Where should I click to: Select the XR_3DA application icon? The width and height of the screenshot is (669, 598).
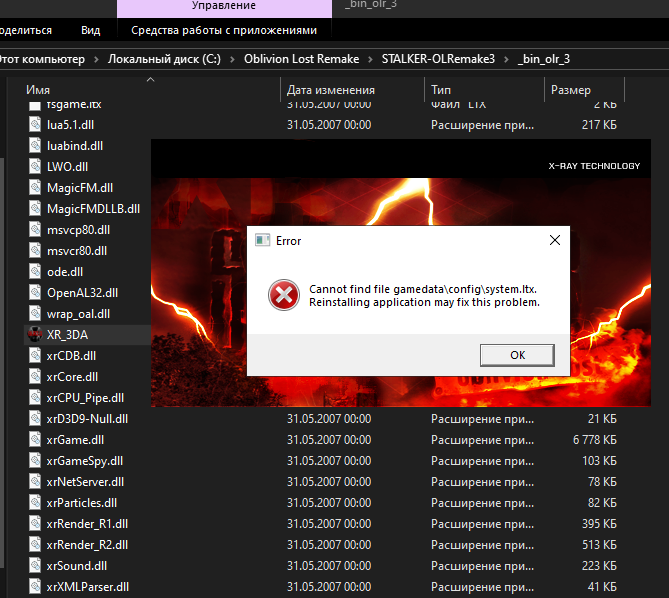35,335
